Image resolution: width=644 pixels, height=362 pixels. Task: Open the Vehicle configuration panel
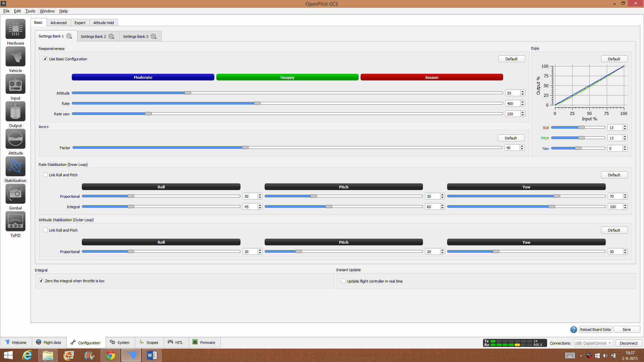[x=15, y=56]
